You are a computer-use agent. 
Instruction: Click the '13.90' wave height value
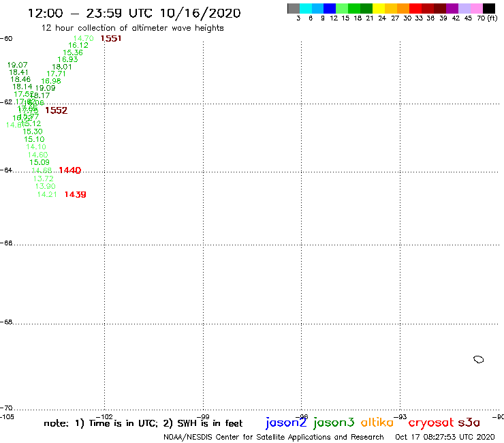46,186
